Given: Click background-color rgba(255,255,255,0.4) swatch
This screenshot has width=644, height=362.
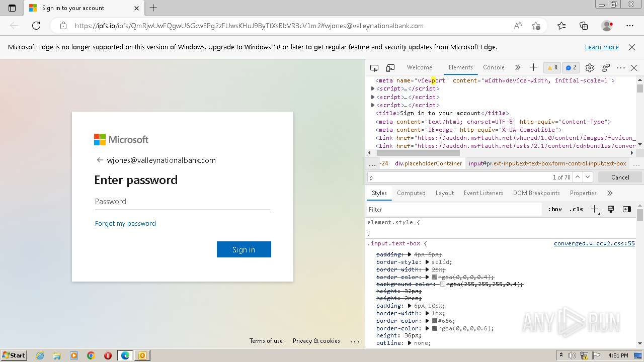Looking at the screenshot, I should (x=443, y=284).
